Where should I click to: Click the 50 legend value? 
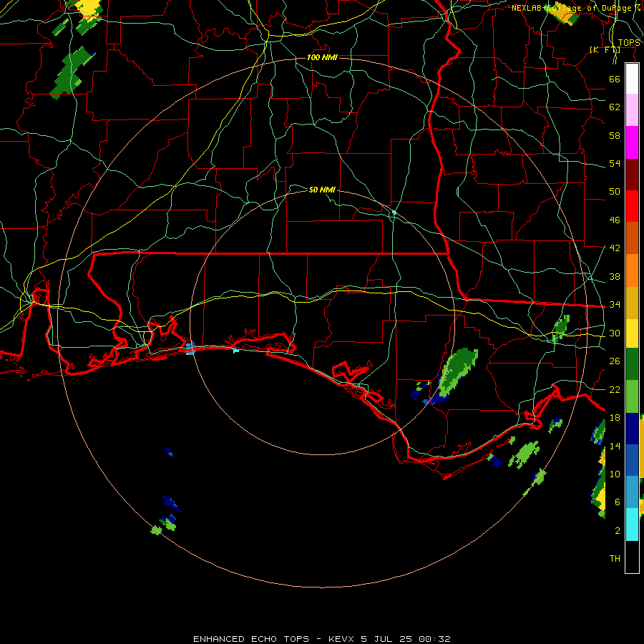coord(615,192)
